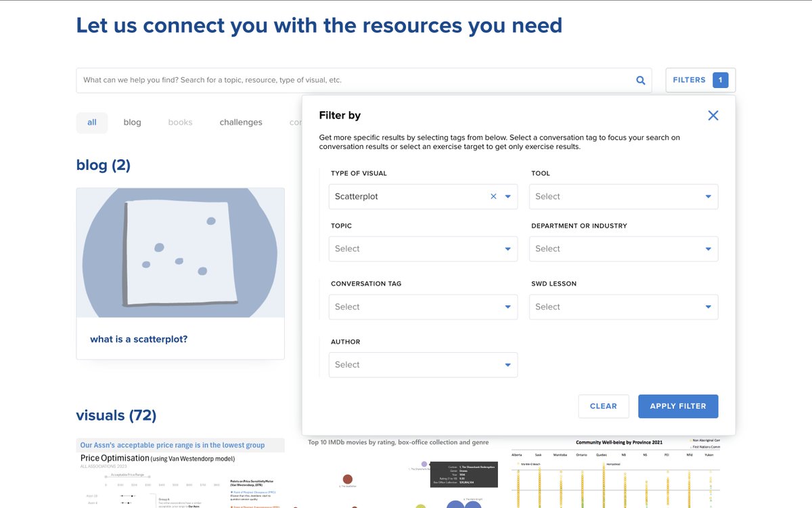Expand the Tool select dropdown
This screenshot has height=508, width=812.
click(x=623, y=196)
